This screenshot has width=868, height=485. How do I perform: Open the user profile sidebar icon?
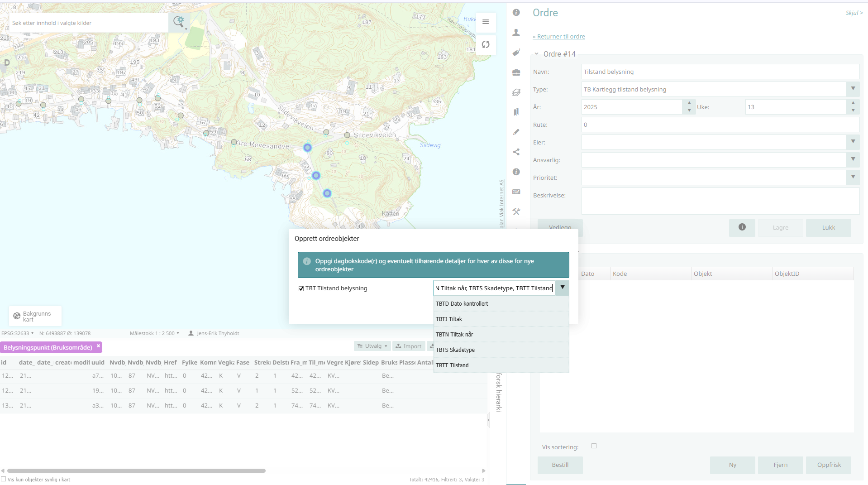[516, 33]
